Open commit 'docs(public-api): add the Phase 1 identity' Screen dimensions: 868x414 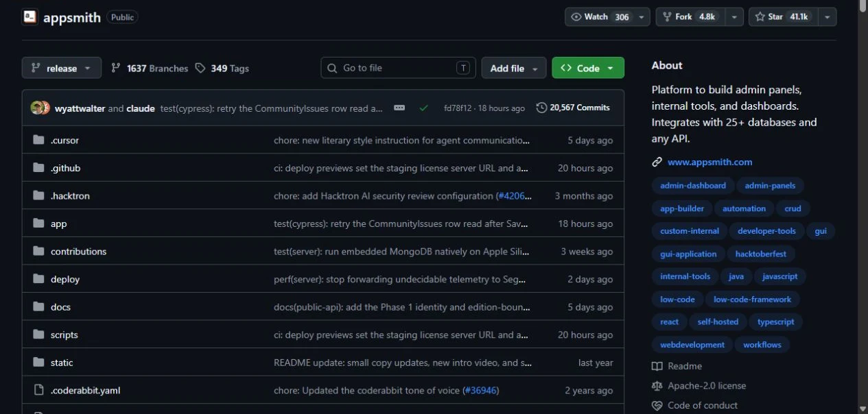(x=401, y=307)
